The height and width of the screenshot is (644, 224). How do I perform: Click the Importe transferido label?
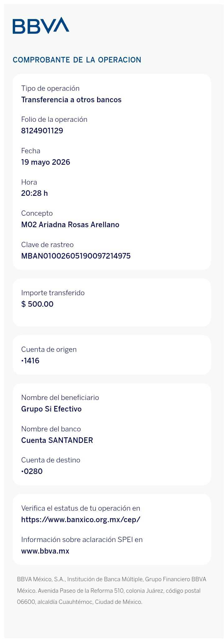click(53, 293)
